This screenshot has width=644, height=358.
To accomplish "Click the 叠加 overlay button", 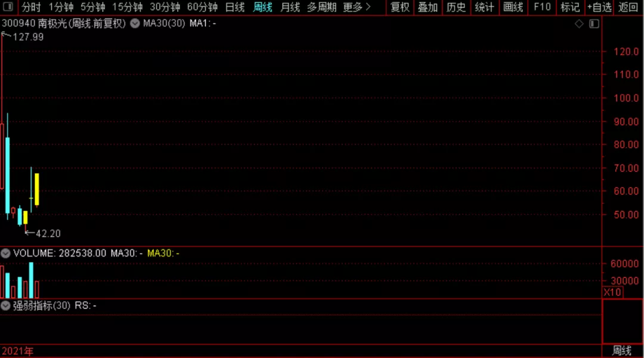I will [x=428, y=7].
